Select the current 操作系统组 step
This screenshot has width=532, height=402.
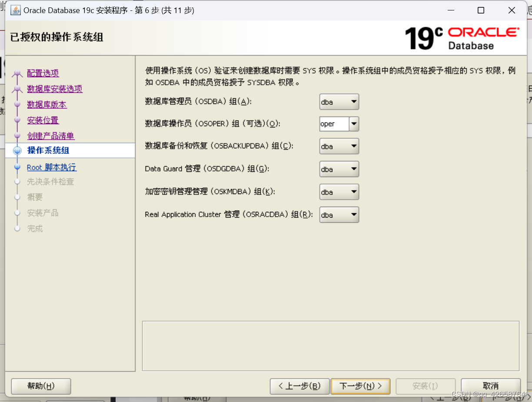pyautogui.click(x=48, y=151)
